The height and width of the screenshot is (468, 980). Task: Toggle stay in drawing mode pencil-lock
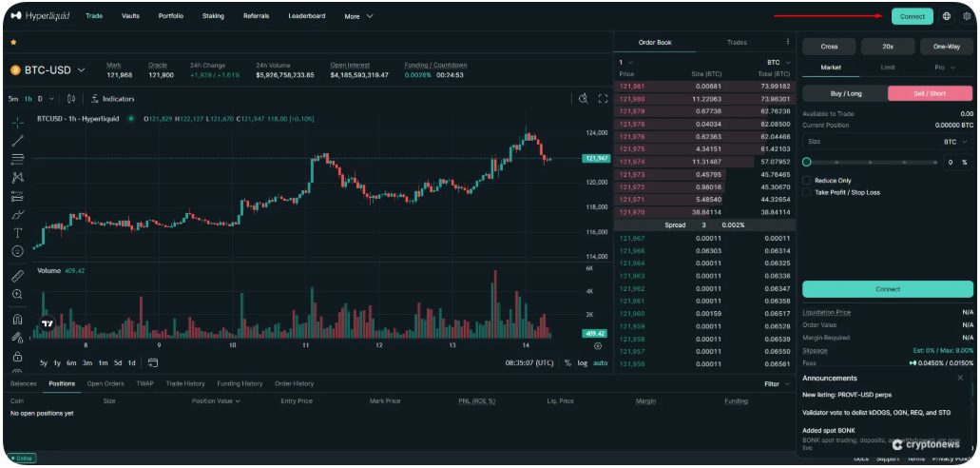point(17,338)
